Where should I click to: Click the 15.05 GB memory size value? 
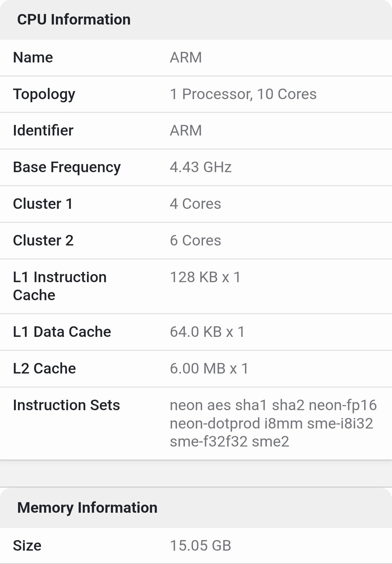[200, 546]
